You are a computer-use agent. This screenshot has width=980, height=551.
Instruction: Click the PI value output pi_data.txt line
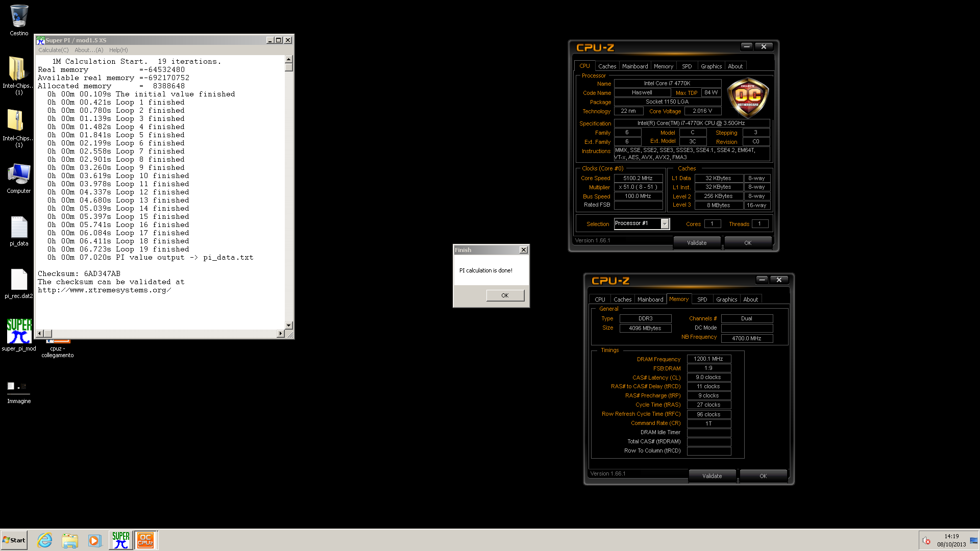(x=151, y=258)
